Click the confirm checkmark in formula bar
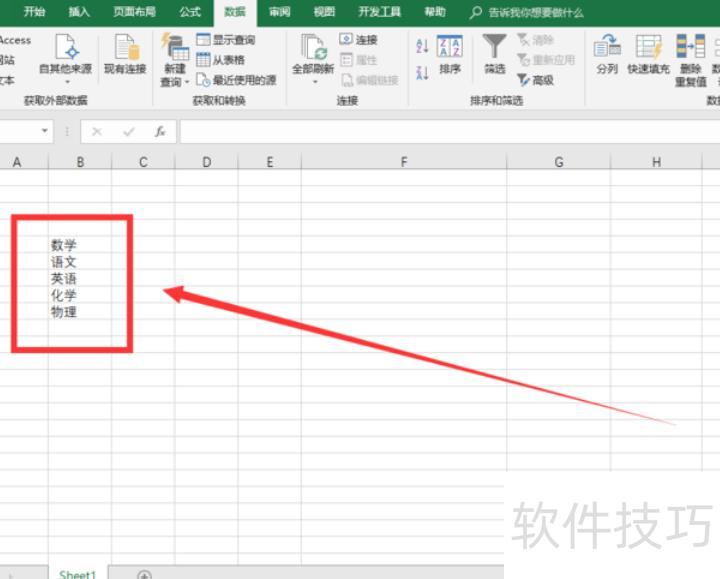 point(129,132)
